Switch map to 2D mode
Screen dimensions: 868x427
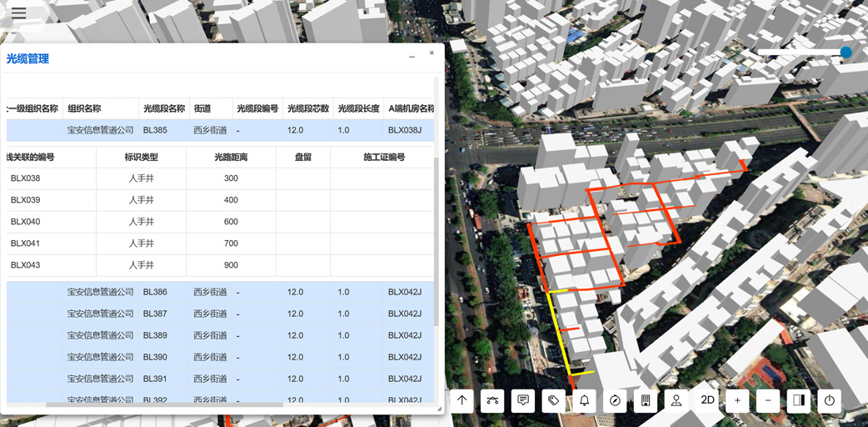tap(707, 400)
